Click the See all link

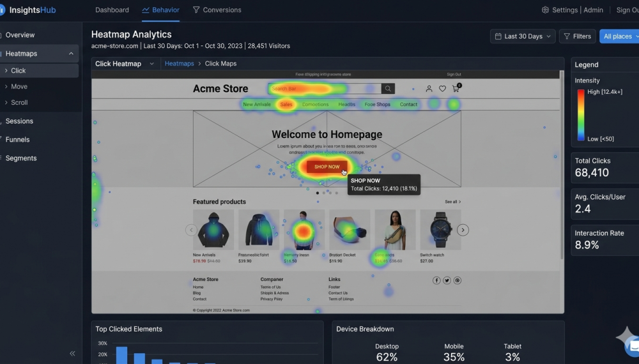453,202
